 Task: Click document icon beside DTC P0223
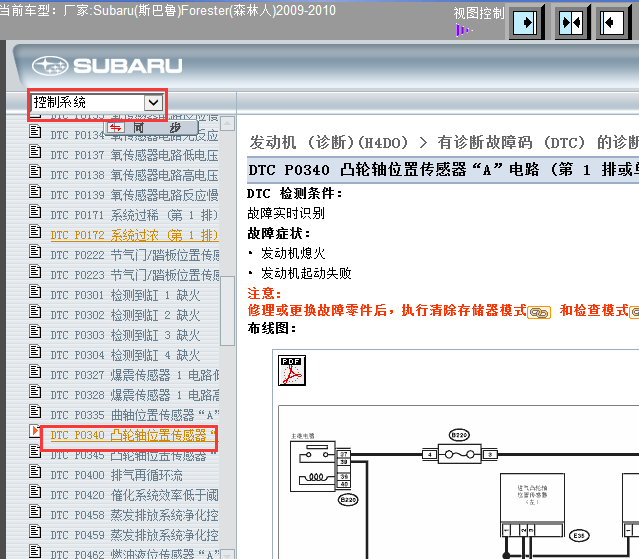(x=35, y=271)
